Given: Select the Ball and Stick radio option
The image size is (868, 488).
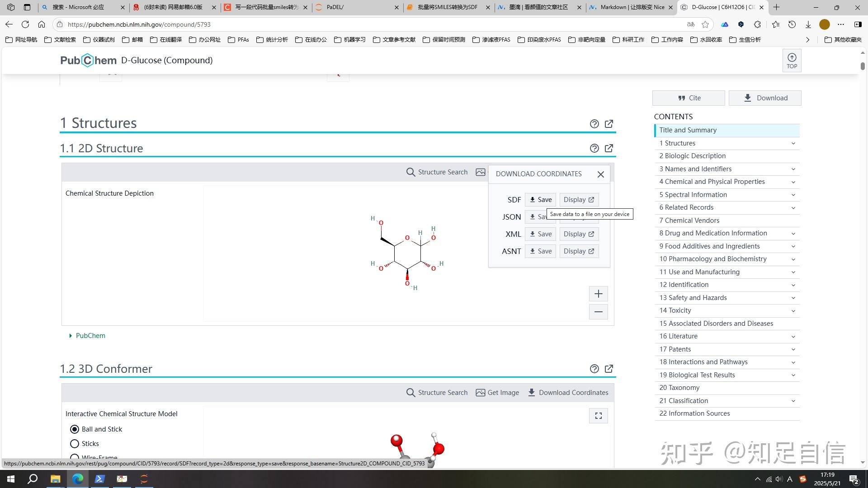Looking at the screenshot, I should coord(75,429).
